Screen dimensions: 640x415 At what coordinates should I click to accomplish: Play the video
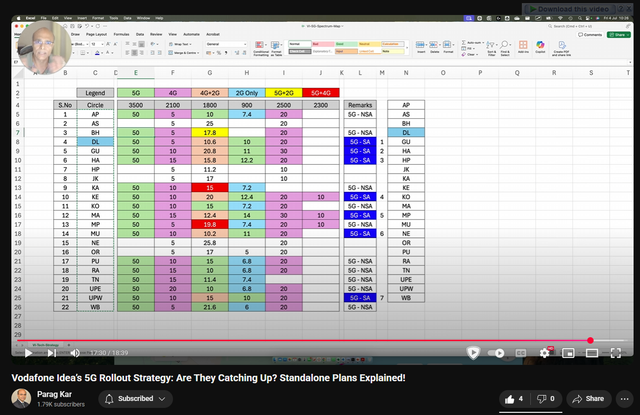click(x=28, y=353)
